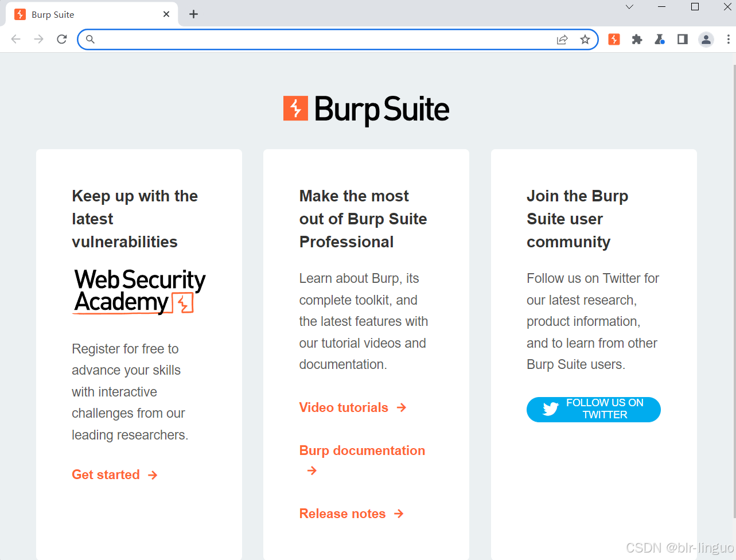
Task: Open the Chrome three-dot menu
Action: [x=728, y=39]
